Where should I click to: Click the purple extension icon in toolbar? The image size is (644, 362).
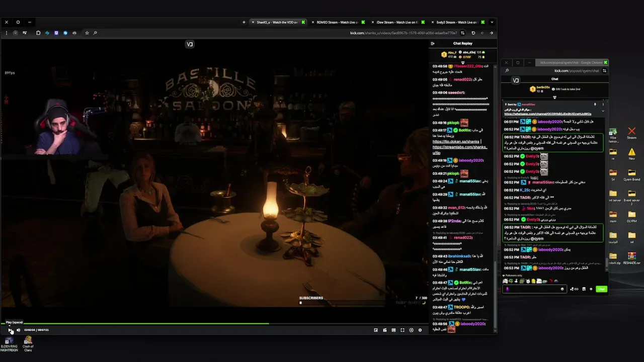coord(56,33)
